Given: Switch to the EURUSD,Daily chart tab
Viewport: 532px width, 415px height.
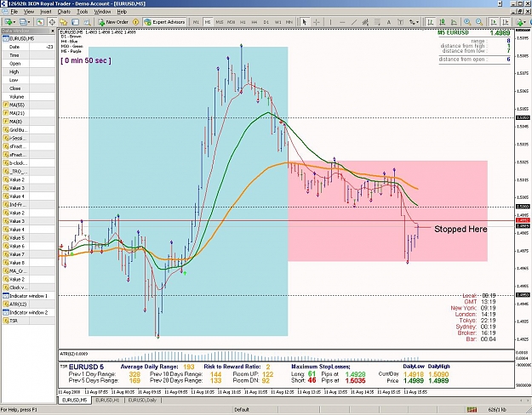Looking at the screenshot, I should (x=142, y=401).
